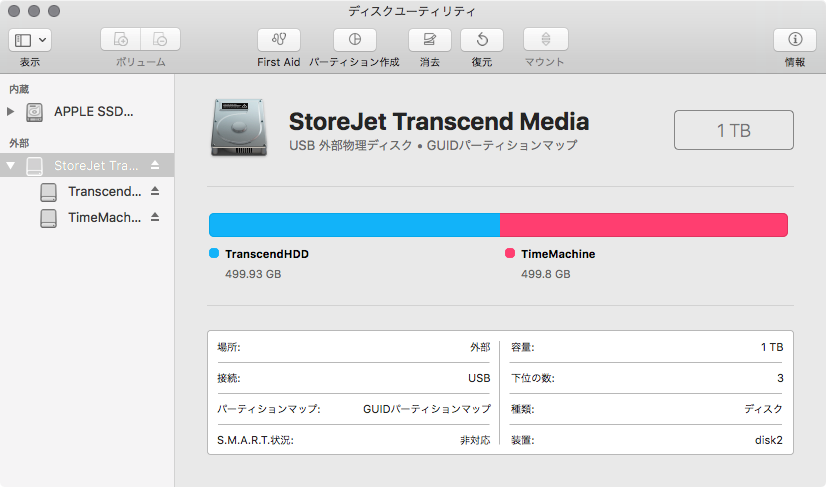Click the TimeMach... volume drive icon
The image size is (826, 487).
48,218
